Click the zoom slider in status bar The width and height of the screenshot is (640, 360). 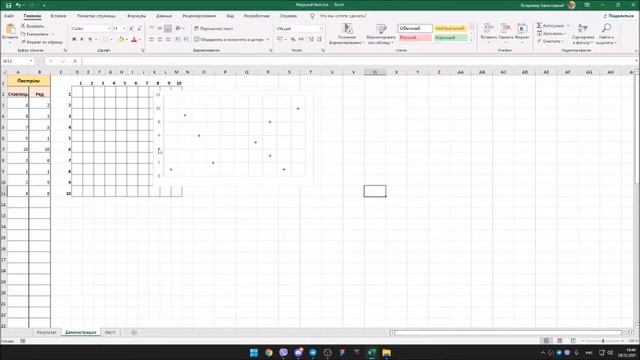[603, 340]
